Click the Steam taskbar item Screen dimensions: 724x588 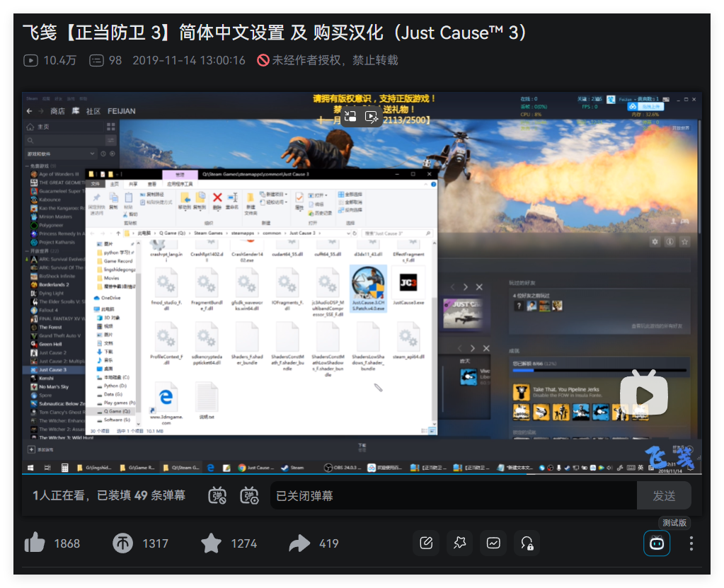(x=292, y=468)
